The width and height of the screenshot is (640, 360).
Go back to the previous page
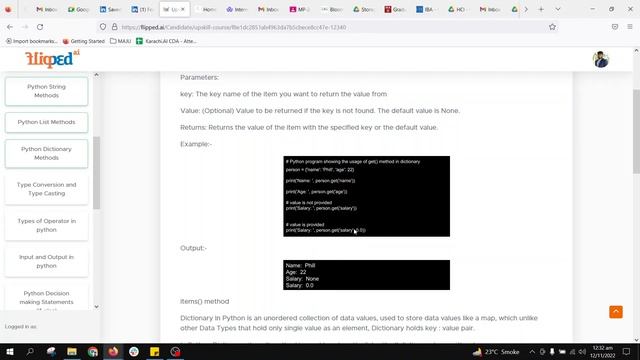(x=10, y=27)
